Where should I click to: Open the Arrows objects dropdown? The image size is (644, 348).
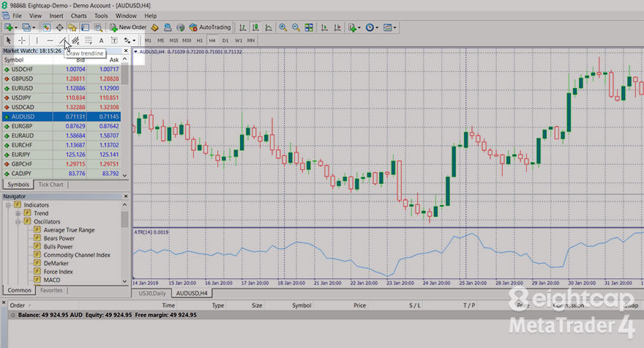click(x=130, y=40)
